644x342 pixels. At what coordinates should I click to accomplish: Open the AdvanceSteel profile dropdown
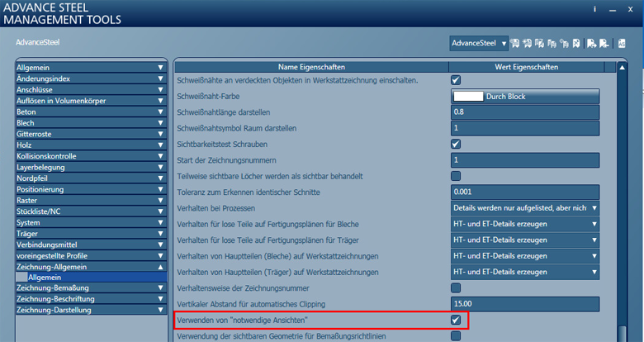[x=479, y=43]
